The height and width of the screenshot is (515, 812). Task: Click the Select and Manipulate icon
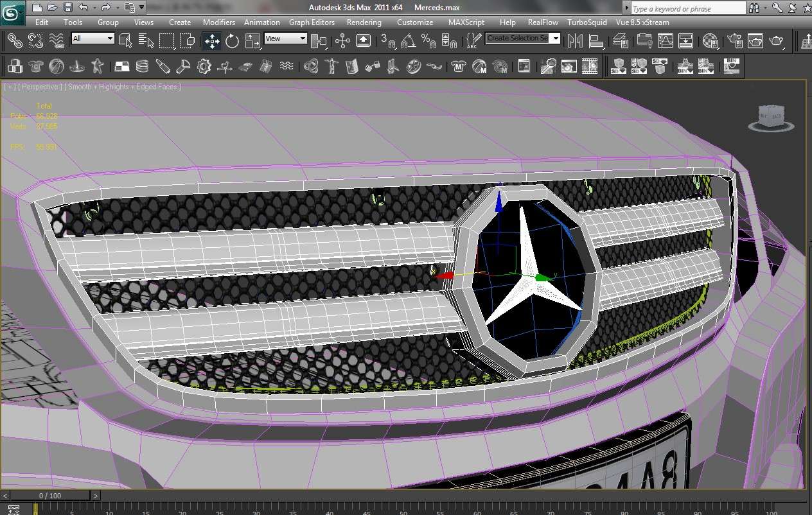[342, 41]
